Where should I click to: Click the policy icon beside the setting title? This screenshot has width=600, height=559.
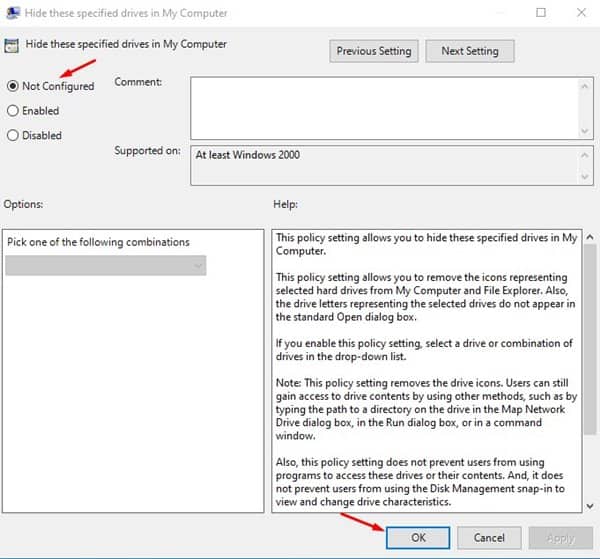pyautogui.click(x=11, y=46)
